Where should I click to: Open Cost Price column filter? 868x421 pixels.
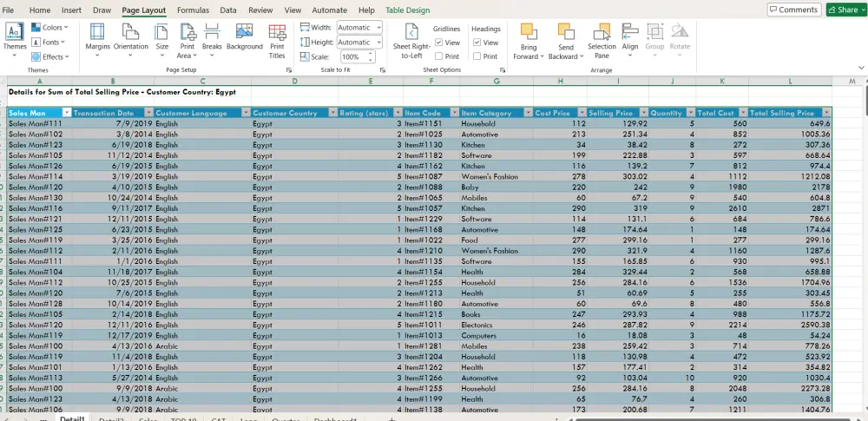582,113
